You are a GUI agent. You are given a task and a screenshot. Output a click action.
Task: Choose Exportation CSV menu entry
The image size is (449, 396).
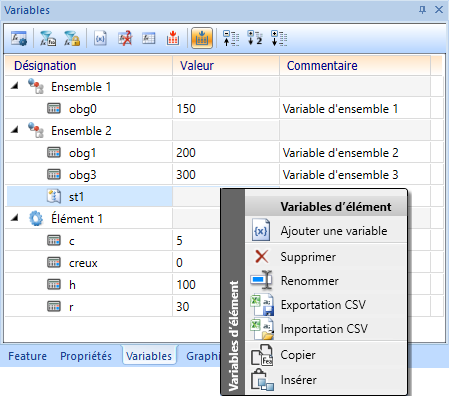[326, 305]
